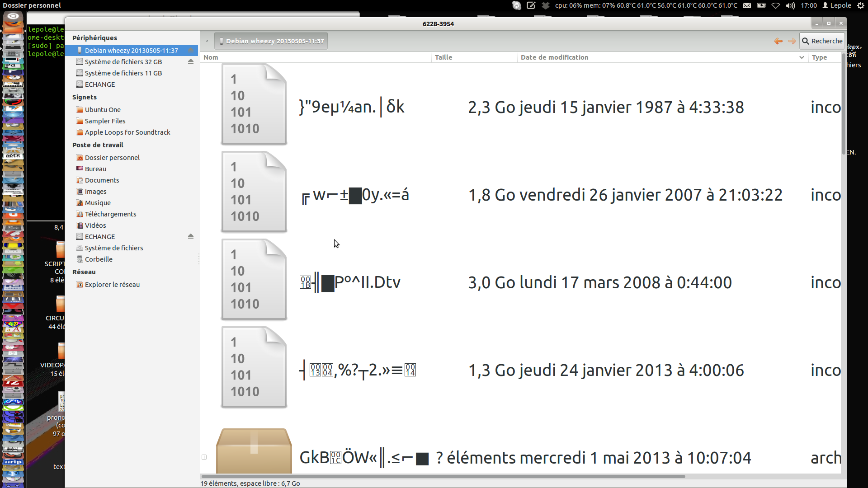Click the Recherche search button

(822, 41)
